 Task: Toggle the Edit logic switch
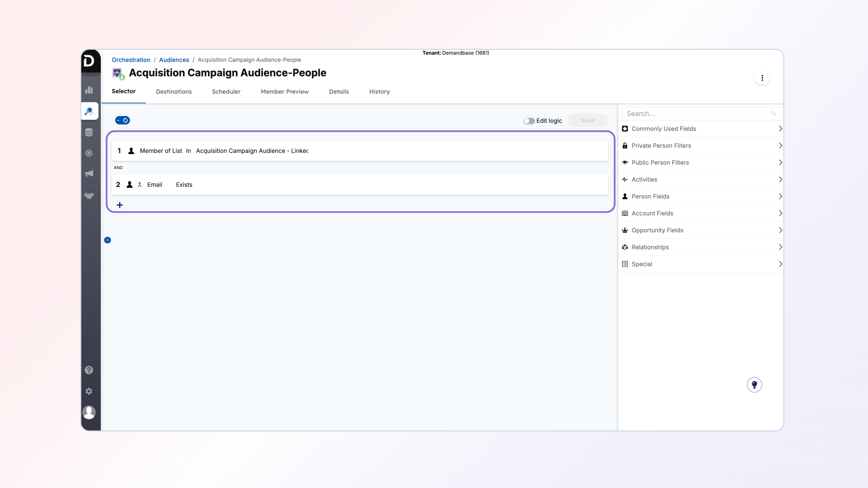[x=529, y=121]
